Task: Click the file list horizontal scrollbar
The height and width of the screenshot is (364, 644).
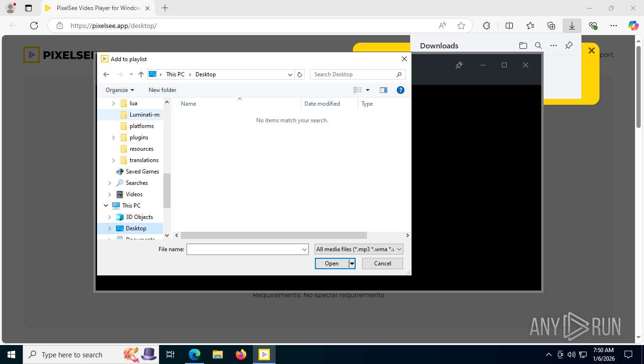Action: click(x=274, y=235)
